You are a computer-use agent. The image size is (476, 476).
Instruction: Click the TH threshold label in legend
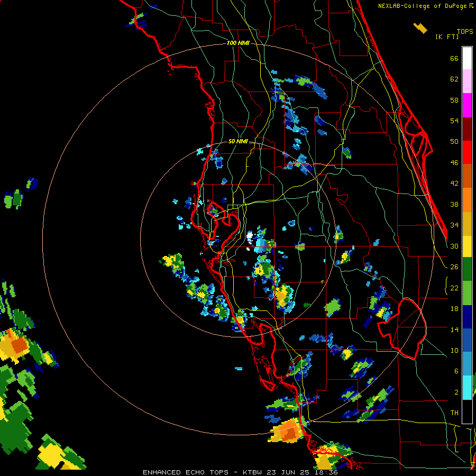(x=454, y=413)
